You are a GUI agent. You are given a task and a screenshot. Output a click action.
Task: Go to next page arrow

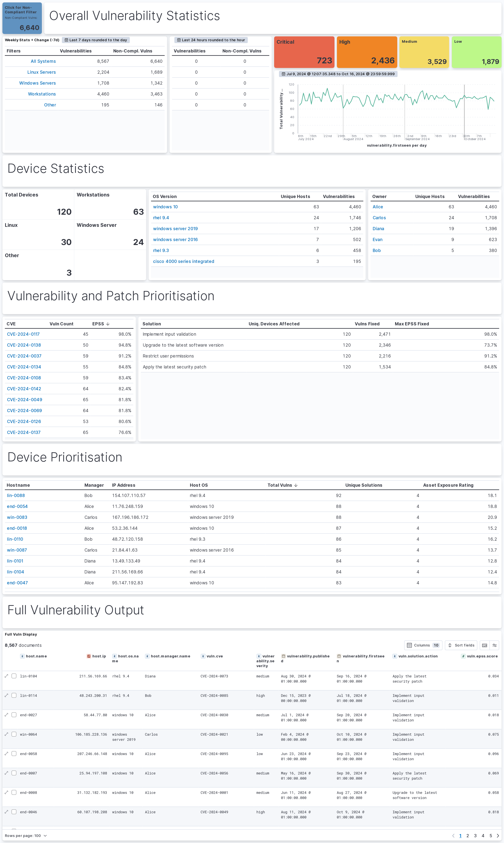(x=498, y=836)
